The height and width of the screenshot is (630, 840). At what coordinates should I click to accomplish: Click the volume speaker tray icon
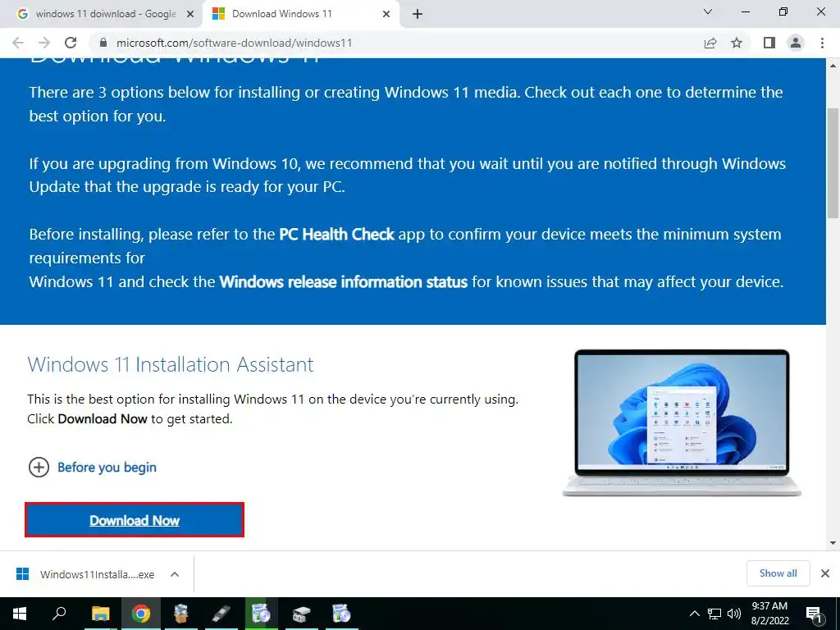(x=734, y=614)
